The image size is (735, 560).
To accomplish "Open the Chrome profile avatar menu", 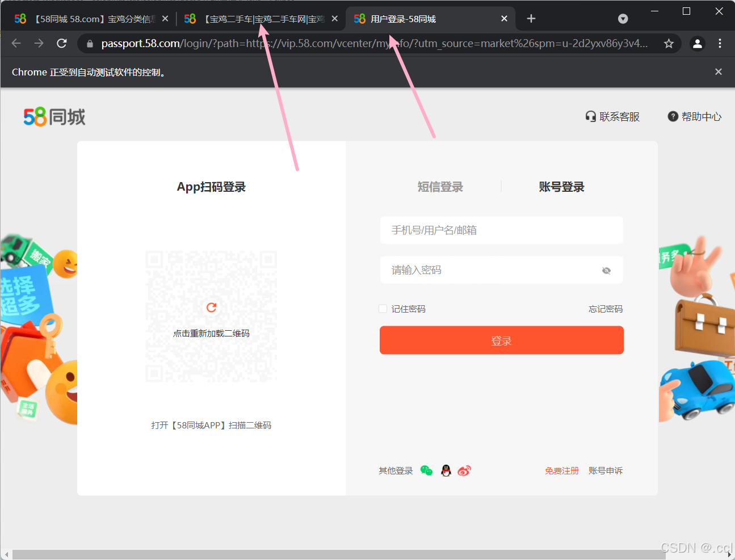I will tap(698, 43).
